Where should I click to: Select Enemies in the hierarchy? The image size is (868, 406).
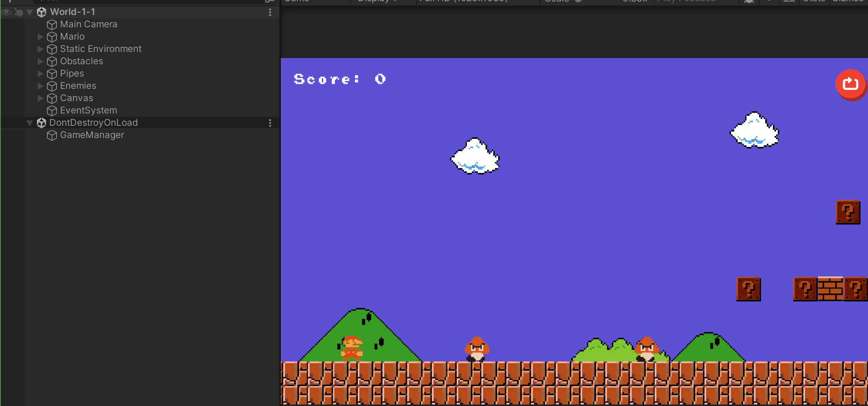coord(78,86)
